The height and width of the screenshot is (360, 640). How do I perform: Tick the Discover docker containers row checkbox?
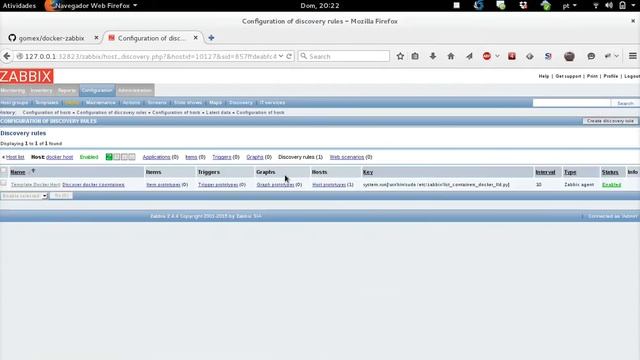coord(4,183)
